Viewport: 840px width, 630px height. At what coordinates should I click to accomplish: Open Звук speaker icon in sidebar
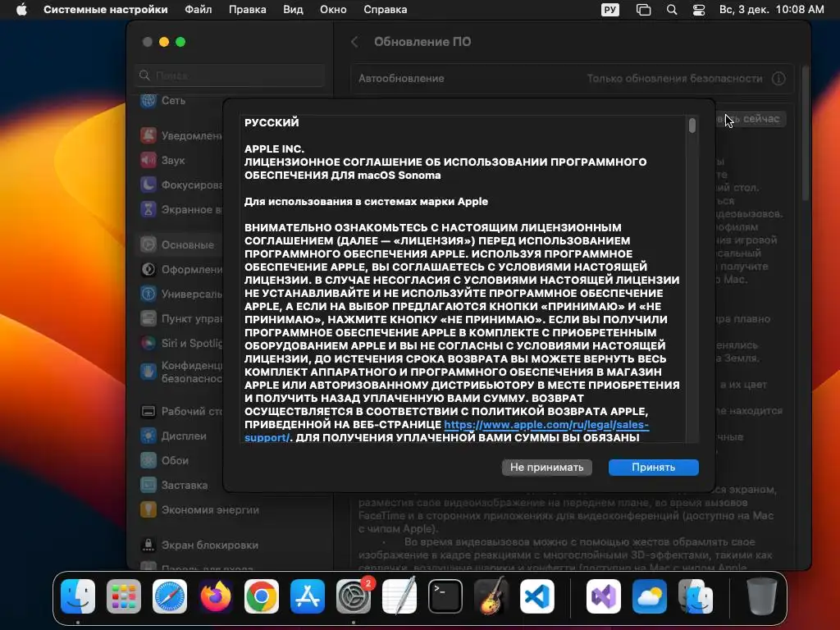coord(148,160)
